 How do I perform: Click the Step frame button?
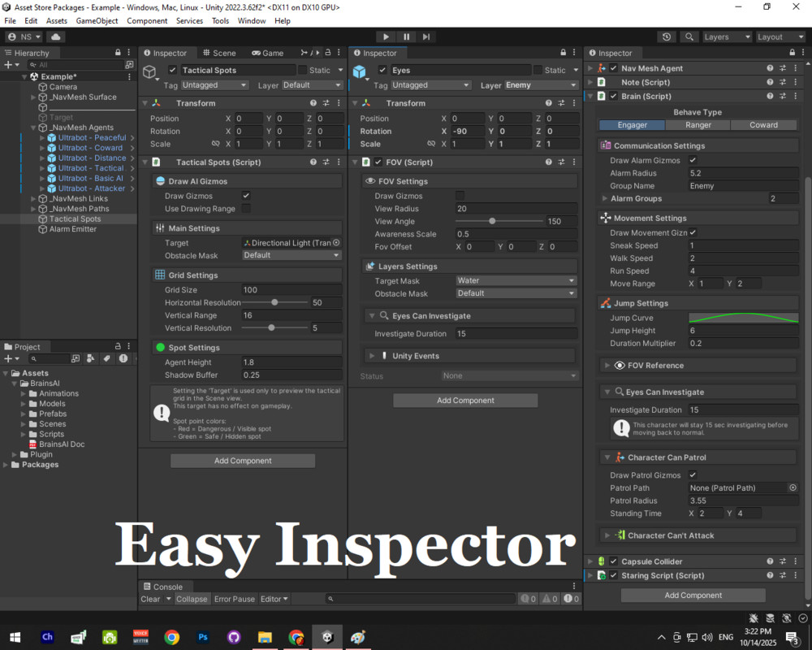coord(426,37)
